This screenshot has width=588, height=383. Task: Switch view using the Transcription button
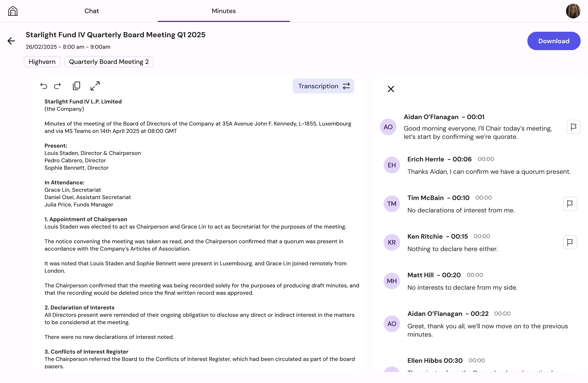[323, 86]
